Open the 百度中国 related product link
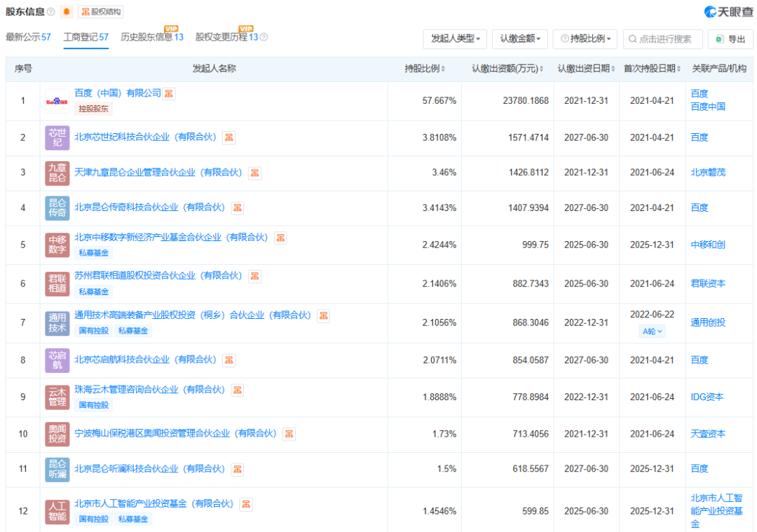Image resolution: width=757 pixels, height=532 pixels. [708, 107]
